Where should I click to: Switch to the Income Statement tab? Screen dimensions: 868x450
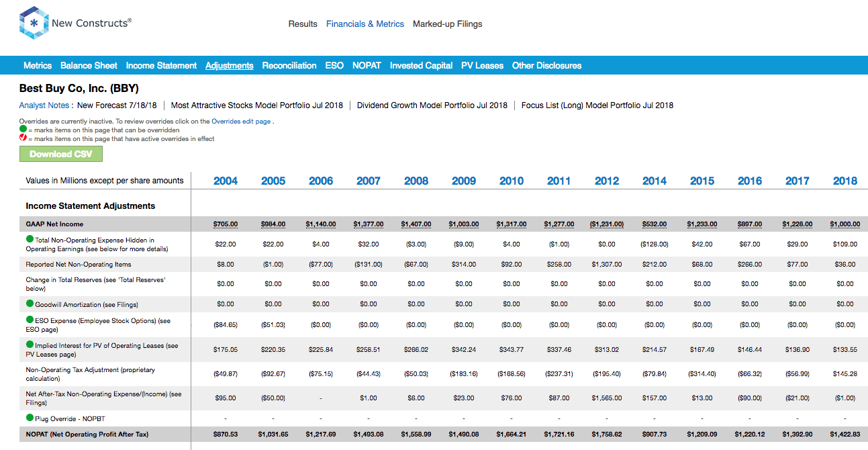(x=161, y=65)
